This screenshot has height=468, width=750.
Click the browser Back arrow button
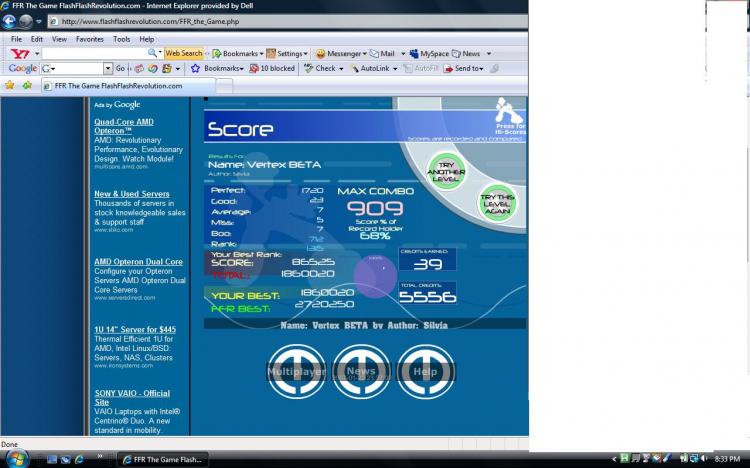[11, 20]
